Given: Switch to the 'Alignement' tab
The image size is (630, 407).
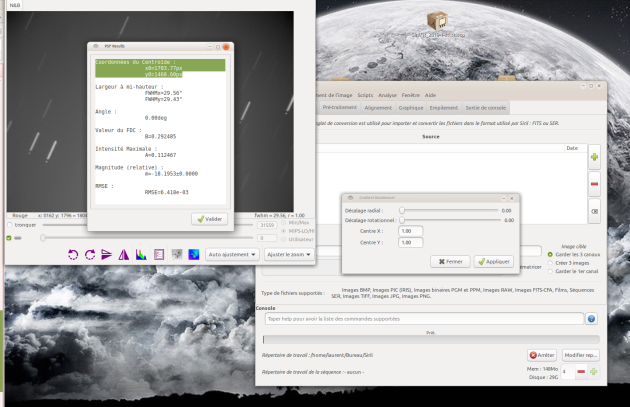Looking at the screenshot, I should click(378, 106).
